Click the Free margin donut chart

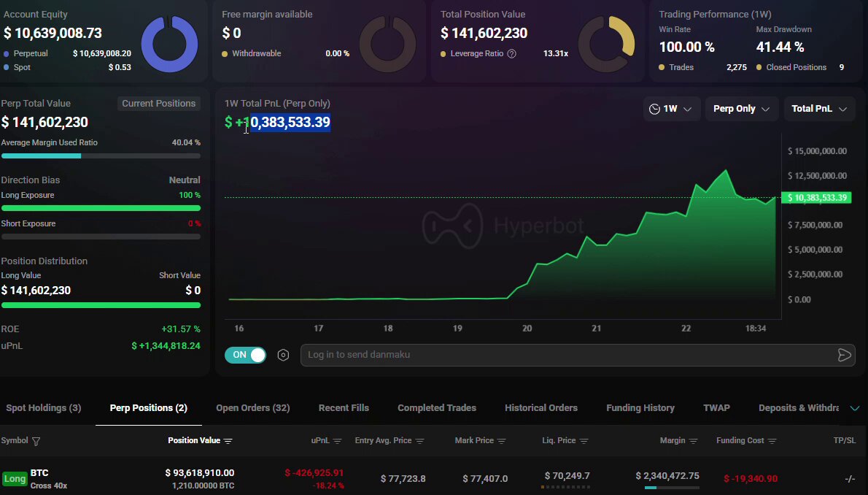coord(387,44)
